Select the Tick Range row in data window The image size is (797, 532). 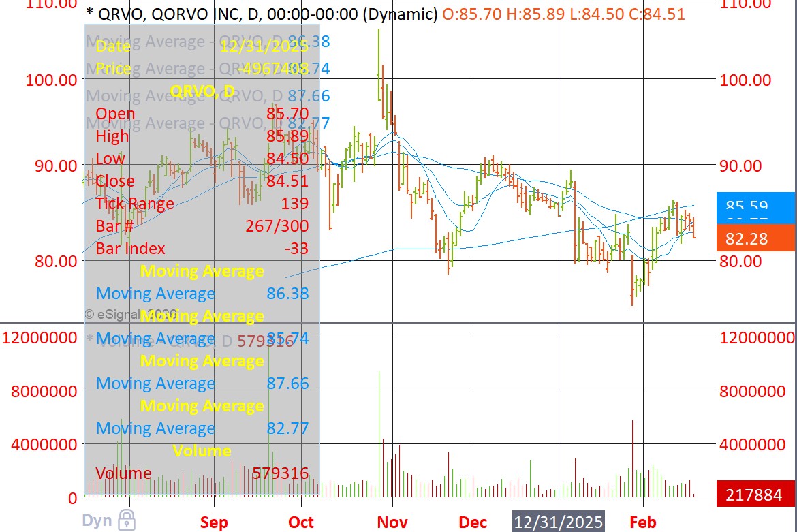click(x=202, y=204)
